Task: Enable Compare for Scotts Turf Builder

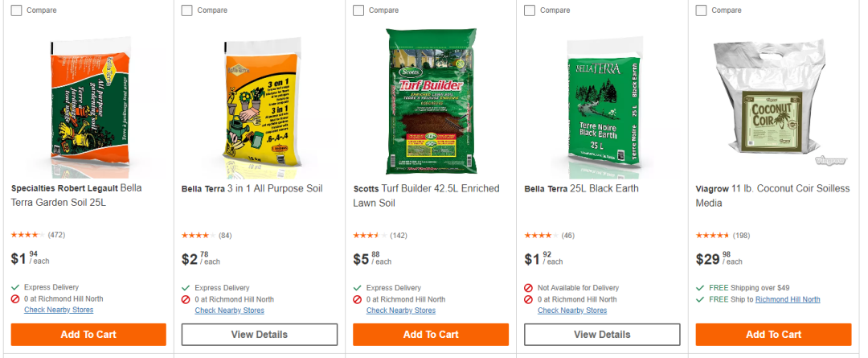Action: click(358, 10)
